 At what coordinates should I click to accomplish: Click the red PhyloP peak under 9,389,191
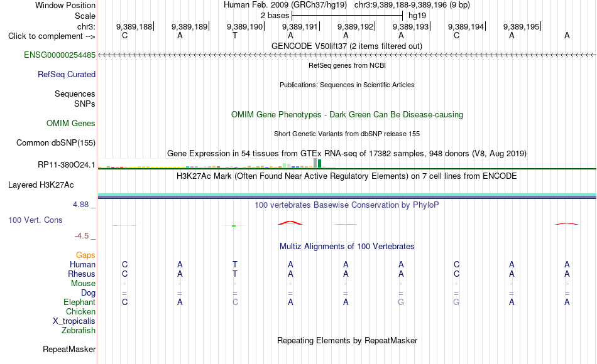(x=290, y=223)
